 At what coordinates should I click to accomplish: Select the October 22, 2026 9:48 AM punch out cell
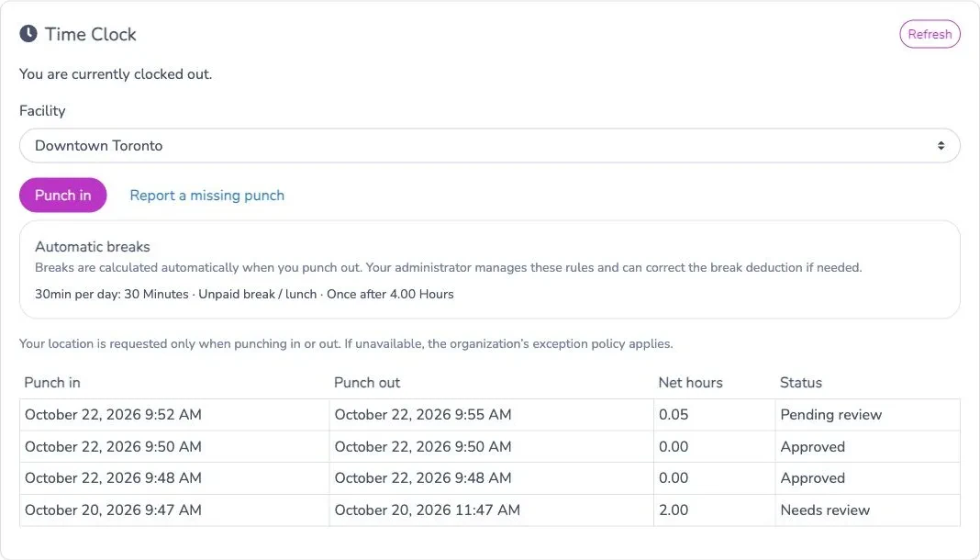click(x=491, y=478)
